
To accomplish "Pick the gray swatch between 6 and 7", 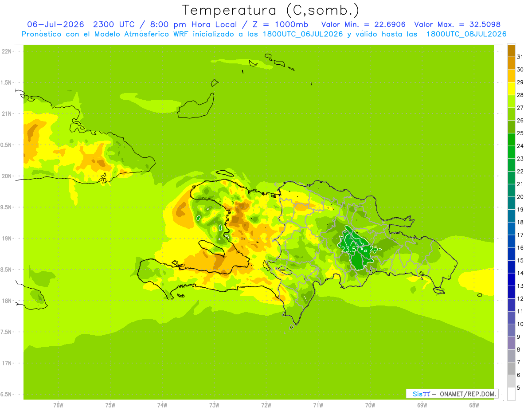I will (x=511, y=368).
